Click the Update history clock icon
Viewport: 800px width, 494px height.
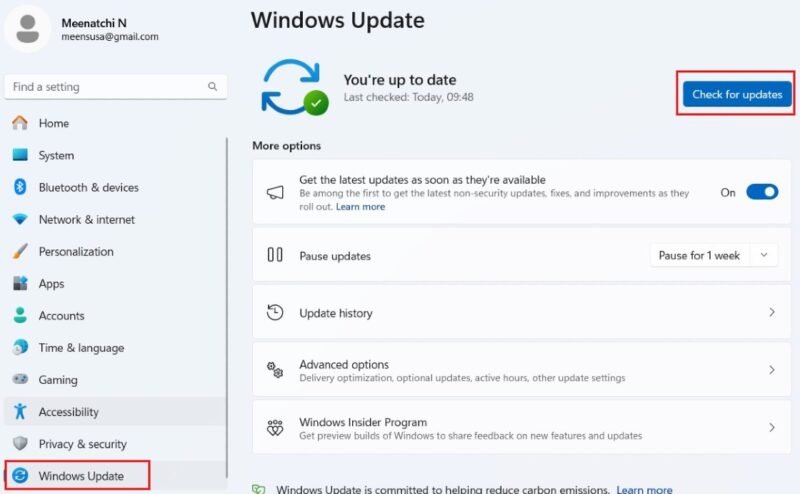275,312
